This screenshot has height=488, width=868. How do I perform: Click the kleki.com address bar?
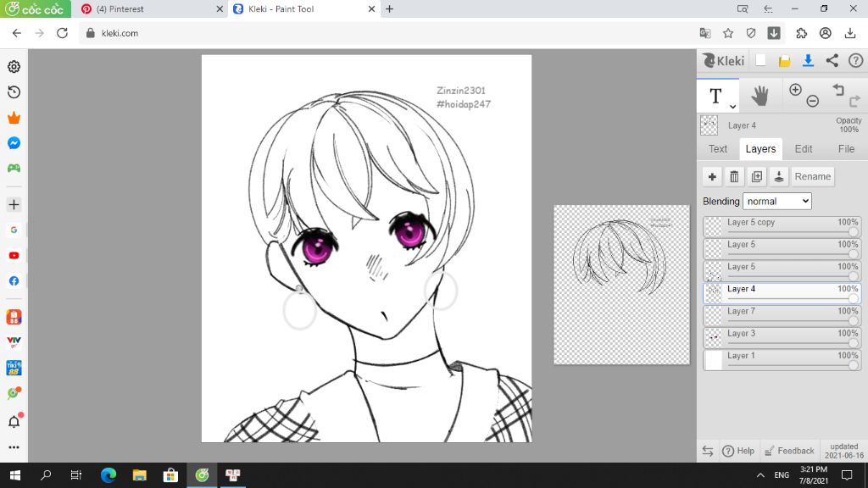coord(387,33)
